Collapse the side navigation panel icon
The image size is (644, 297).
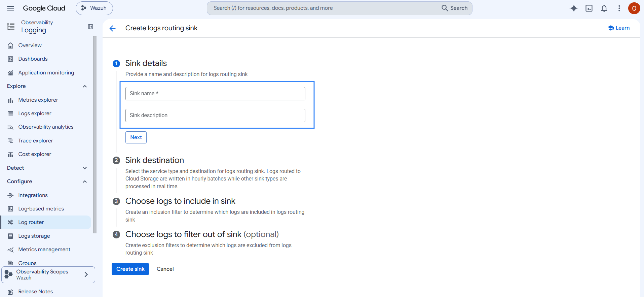tap(90, 27)
